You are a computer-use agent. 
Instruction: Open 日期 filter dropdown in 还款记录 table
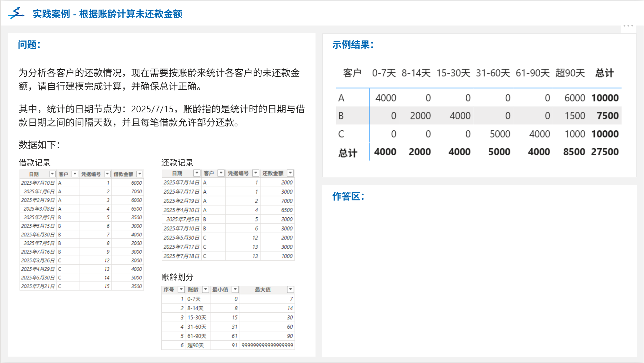[x=197, y=173]
